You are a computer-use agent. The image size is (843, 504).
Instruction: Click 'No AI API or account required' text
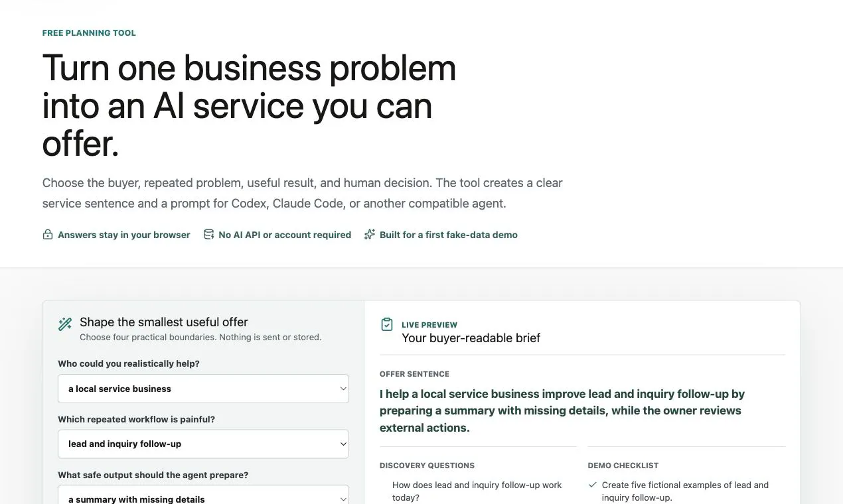tap(285, 235)
